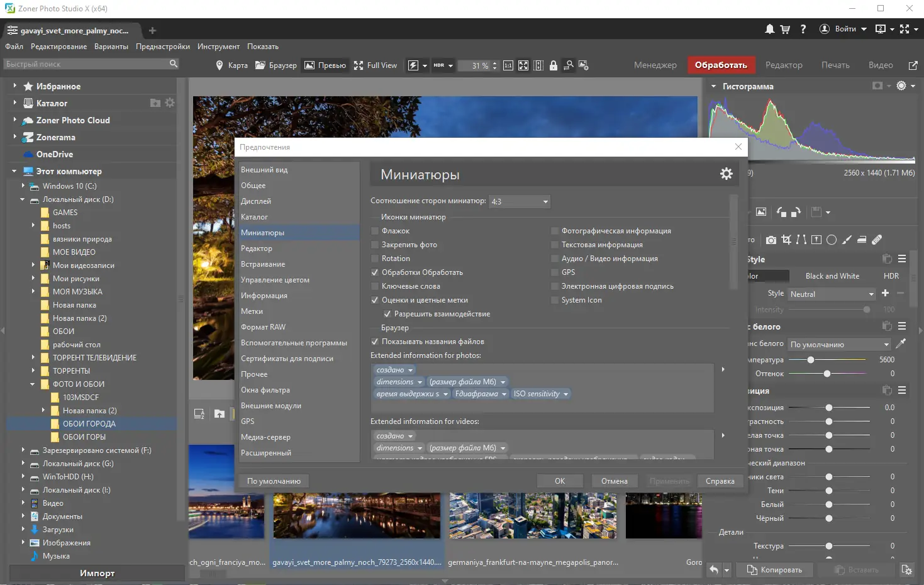This screenshot has height=585, width=924.
Task: Toggle the Ключевые слова checkbox
Action: pos(375,286)
